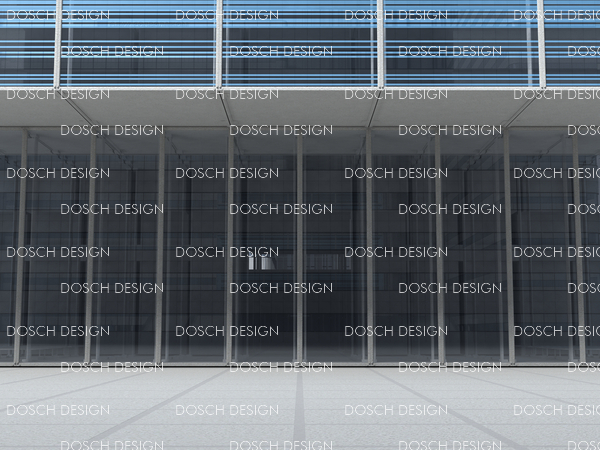Click the first DOSCH DESIGN watermark in the top row
Viewport: 600px width, 450px height.
pyautogui.click(x=58, y=15)
